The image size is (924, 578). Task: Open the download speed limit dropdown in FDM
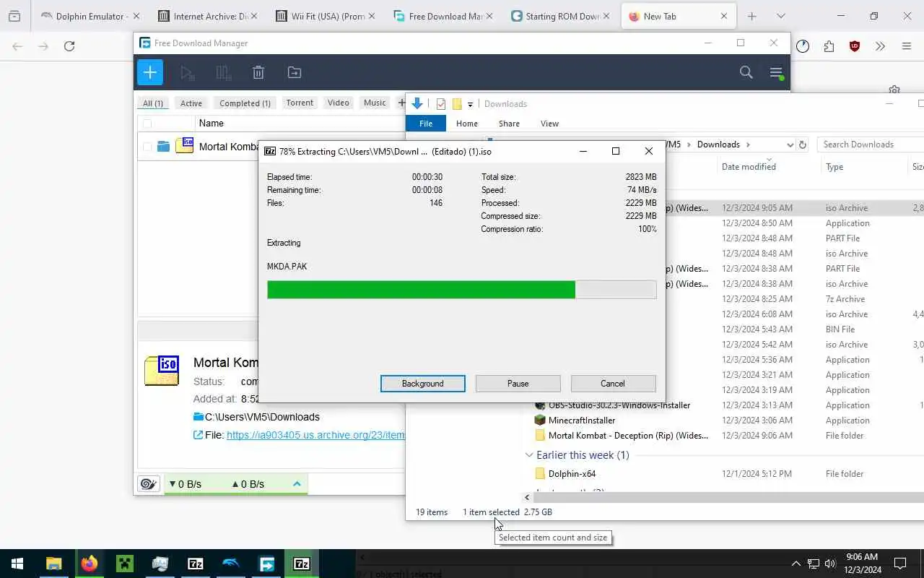pos(185,484)
